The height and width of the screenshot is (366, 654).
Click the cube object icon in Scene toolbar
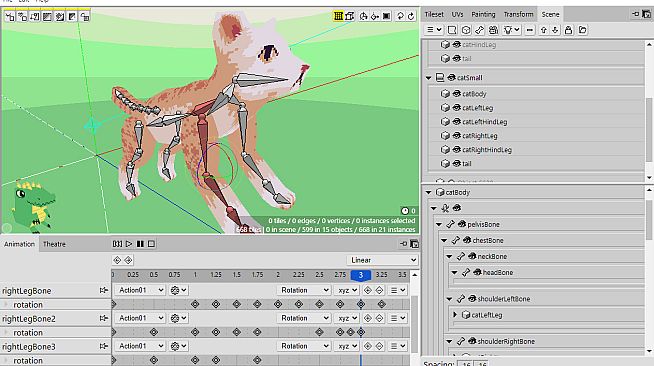point(466,30)
